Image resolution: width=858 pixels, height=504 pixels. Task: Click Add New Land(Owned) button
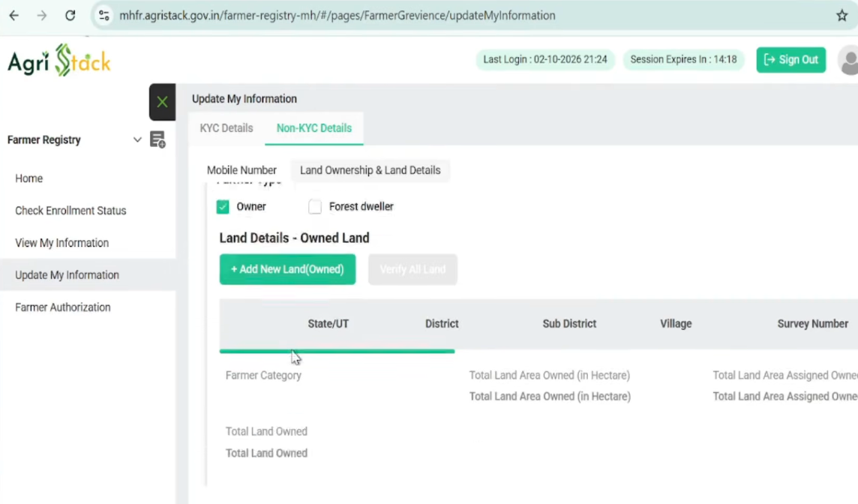(287, 269)
